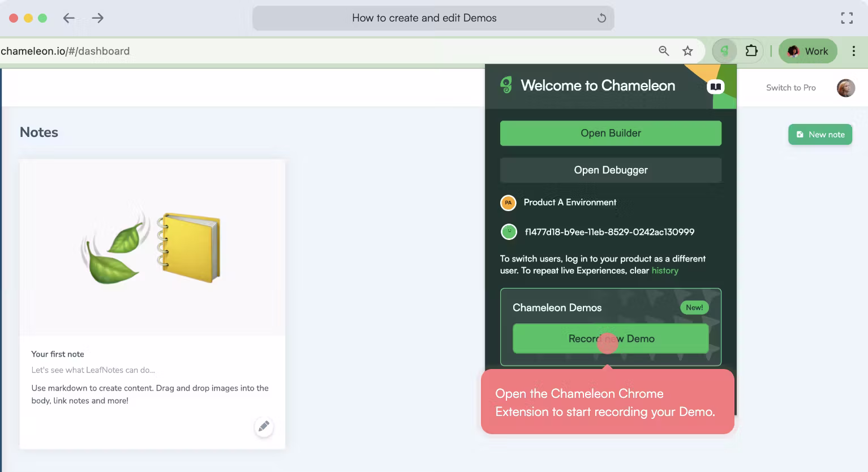The image size is (868, 472).
Task: Go forward with the right arrow
Action: (x=98, y=18)
